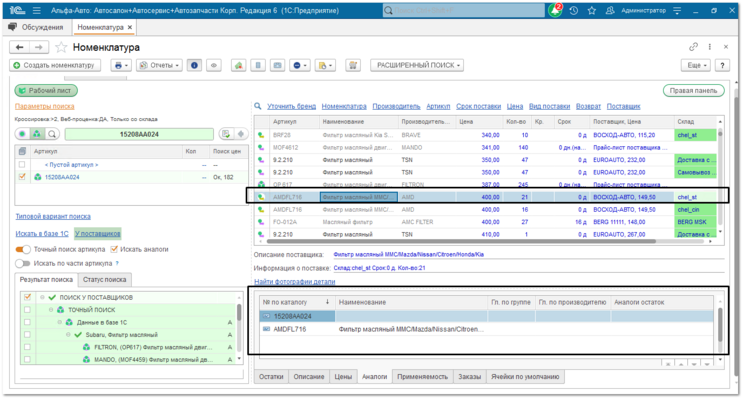
Task: Select the round dot search mode icon
Action: click(x=22, y=134)
